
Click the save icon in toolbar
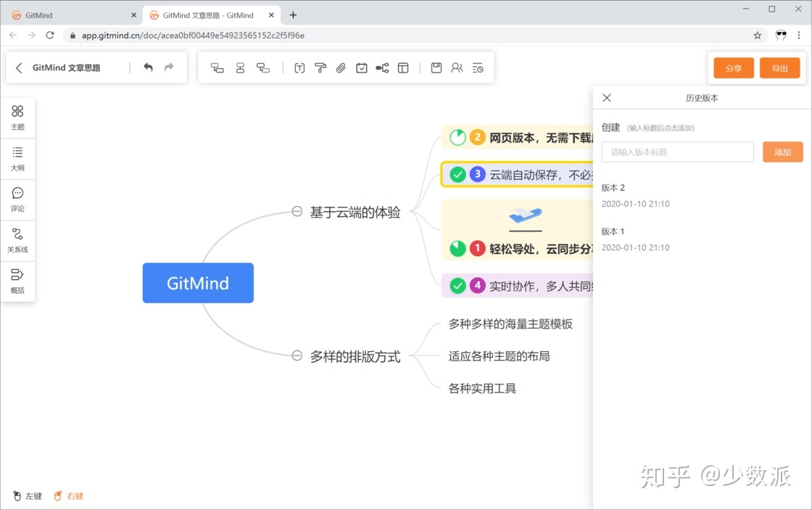[436, 67]
